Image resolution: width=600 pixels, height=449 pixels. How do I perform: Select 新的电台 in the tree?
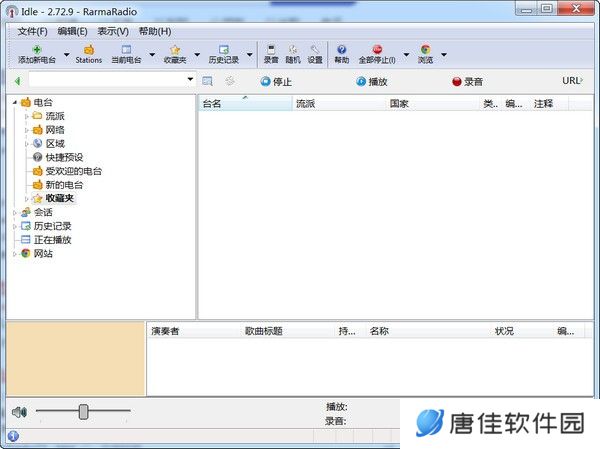[x=64, y=185]
